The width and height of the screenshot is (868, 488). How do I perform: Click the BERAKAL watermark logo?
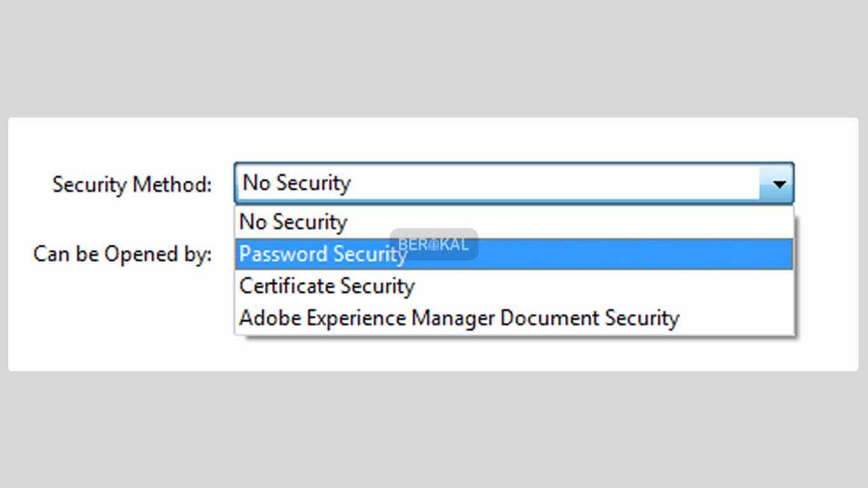click(x=434, y=245)
